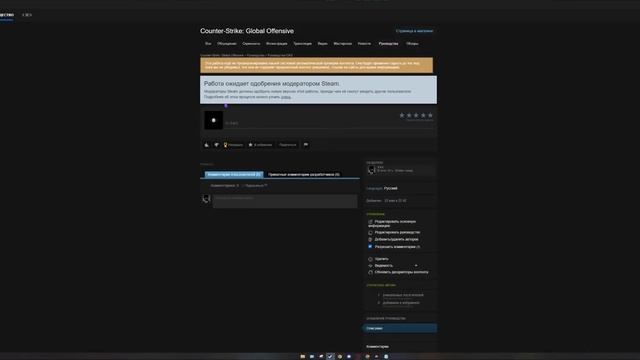Click the delete guide icon in owner controls
The width and height of the screenshot is (640, 360).
(370, 259)
